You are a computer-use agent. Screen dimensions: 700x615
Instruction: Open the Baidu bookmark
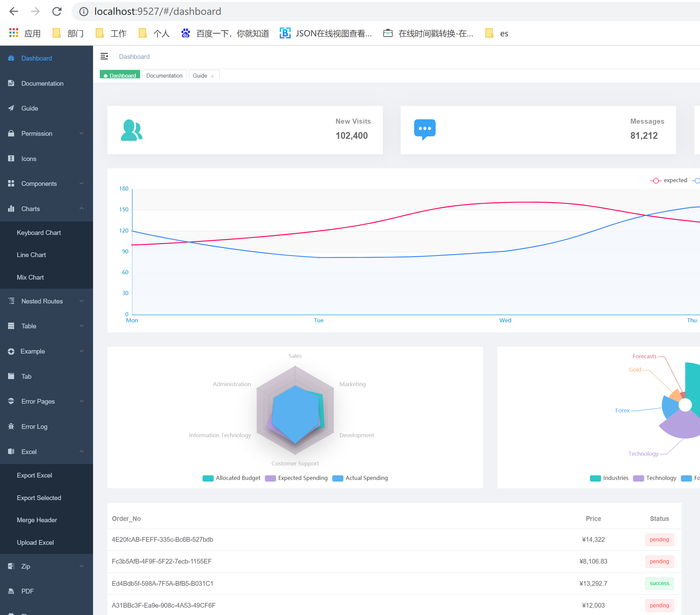225,33
